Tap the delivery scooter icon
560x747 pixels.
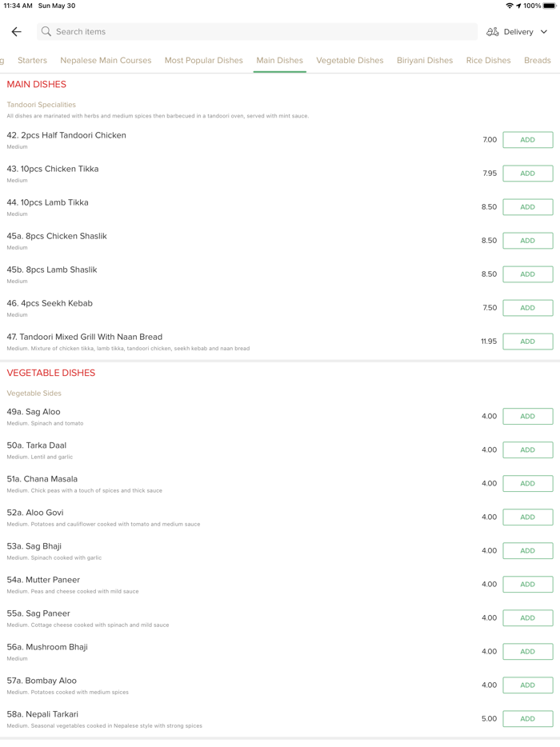coord(493,32)
